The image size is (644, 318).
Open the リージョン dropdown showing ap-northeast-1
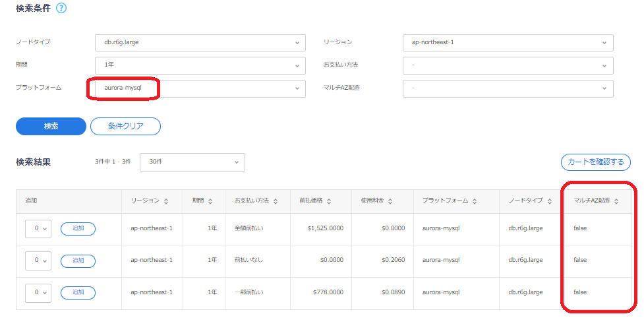coord(508,42)
